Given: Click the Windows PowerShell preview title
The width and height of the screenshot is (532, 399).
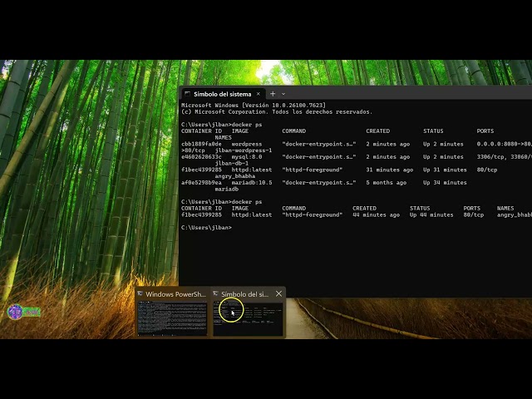Looking at the screenshot, I should 175,293.
